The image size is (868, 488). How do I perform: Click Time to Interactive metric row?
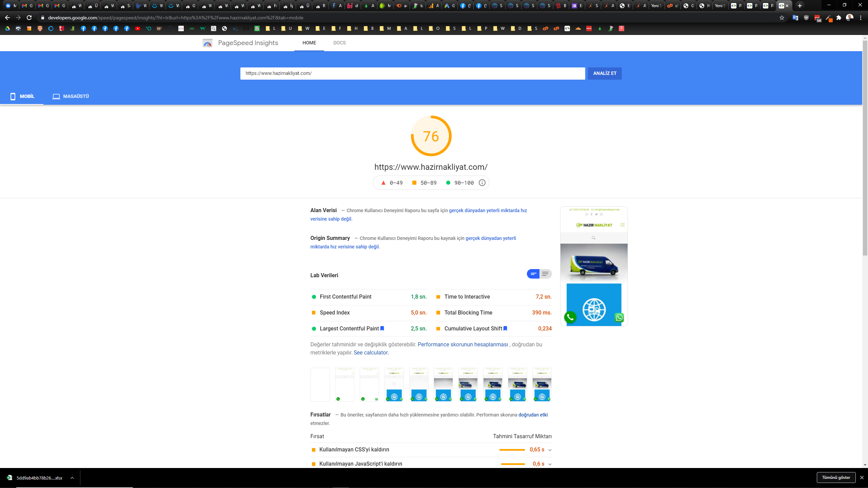tap(493, 297)
